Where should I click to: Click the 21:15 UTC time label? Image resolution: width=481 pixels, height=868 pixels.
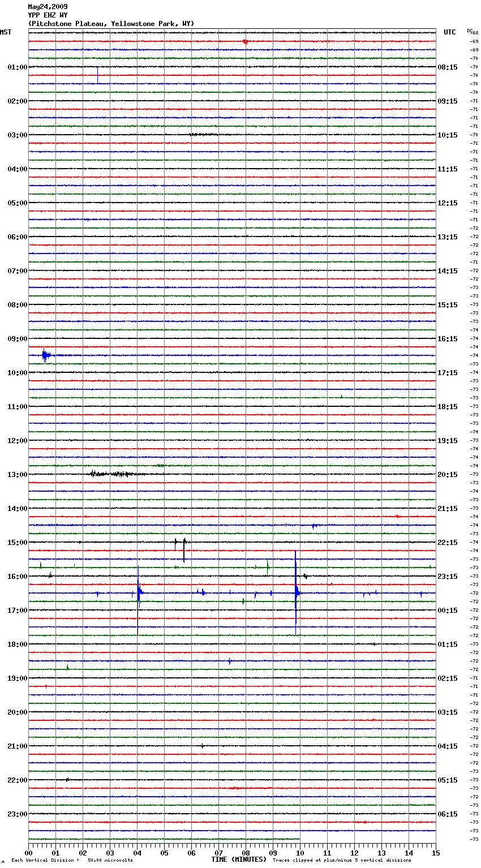pyautogui.click(x=448, y=509)
